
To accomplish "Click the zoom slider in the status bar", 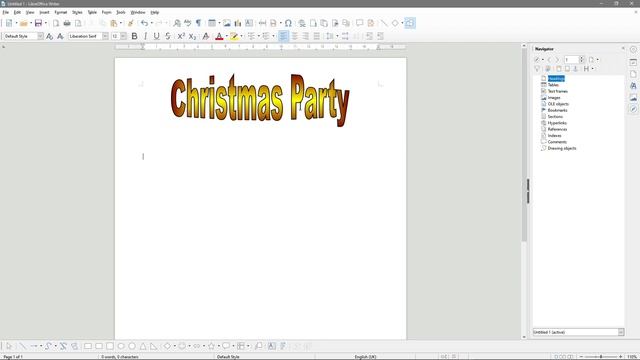I will click(601, 357).
